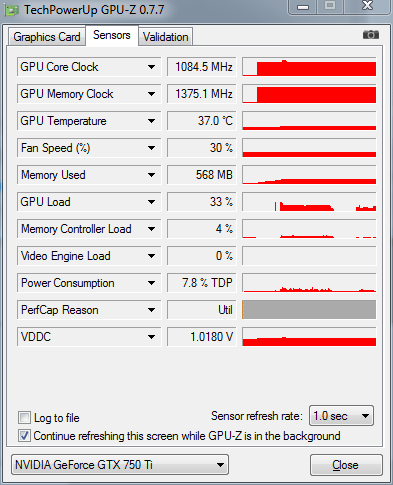Open the PerfCap Reason dropdown
This screenshot has width=393, height=485.
(x=152, y=310)
